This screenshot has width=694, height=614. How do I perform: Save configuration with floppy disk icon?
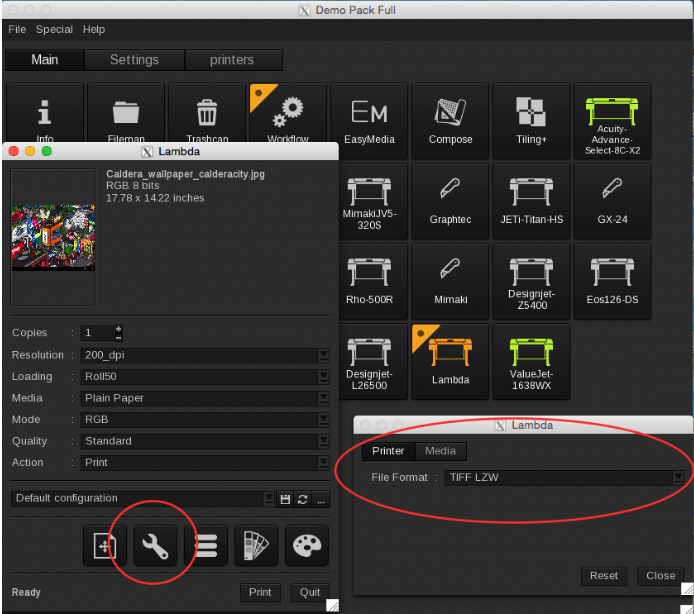click(285, 499)
